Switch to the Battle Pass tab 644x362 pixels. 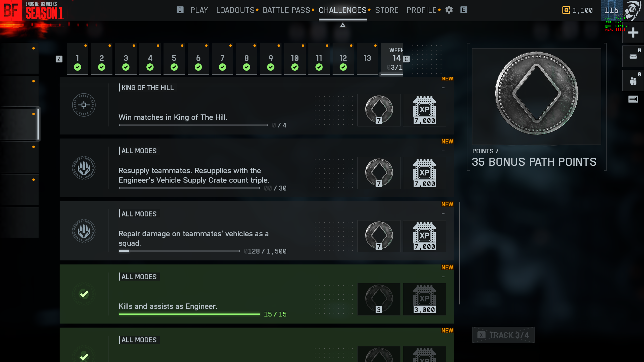pos(286,10)
